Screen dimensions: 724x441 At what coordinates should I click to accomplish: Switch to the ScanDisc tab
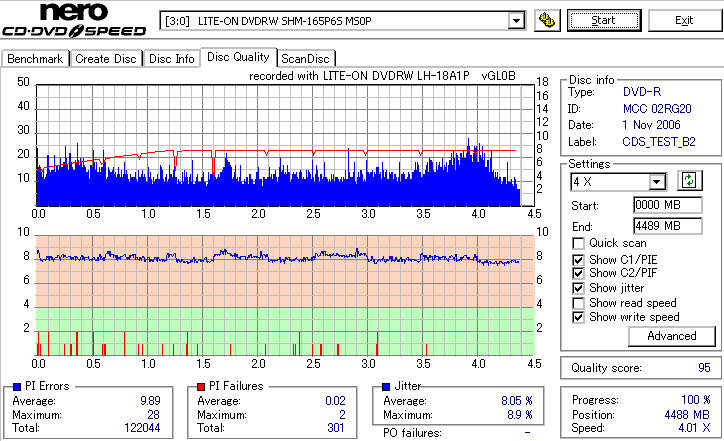point(305,59)
